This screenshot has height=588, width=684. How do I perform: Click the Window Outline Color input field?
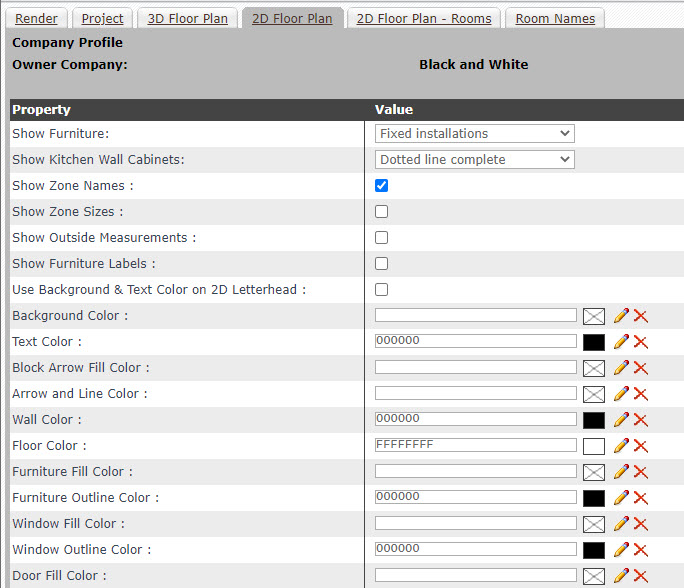point(475,549)
